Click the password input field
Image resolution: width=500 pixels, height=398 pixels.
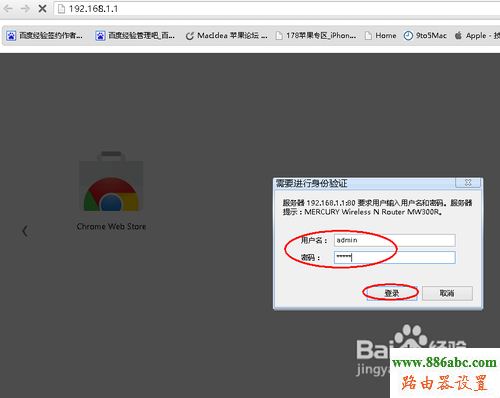pyautogui.click(x=395, y=257)
